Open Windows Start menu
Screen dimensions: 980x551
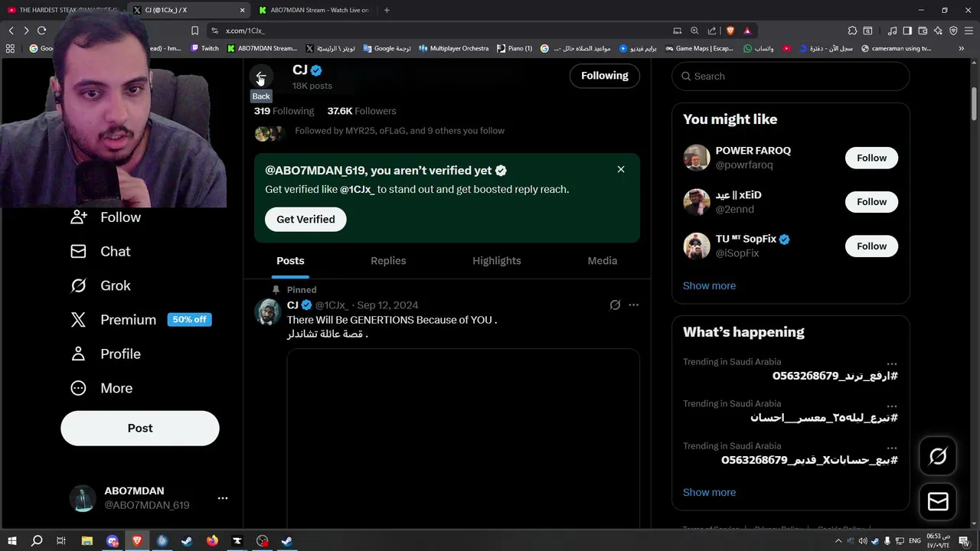click(x=11, y=541)
